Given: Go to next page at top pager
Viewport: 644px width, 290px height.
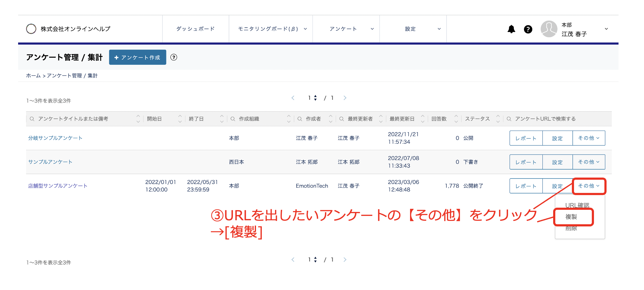Looking at the screenshot, I should 345,98.
